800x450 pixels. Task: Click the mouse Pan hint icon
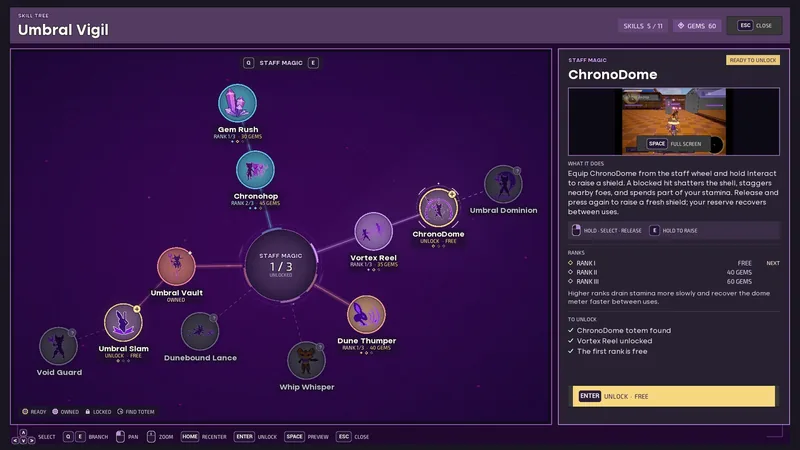[x=120, y=437]
